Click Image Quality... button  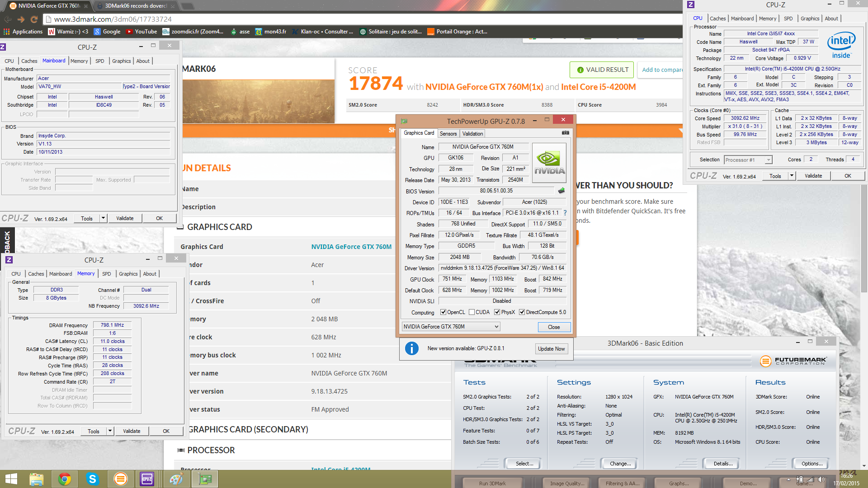tap(567, 483)
